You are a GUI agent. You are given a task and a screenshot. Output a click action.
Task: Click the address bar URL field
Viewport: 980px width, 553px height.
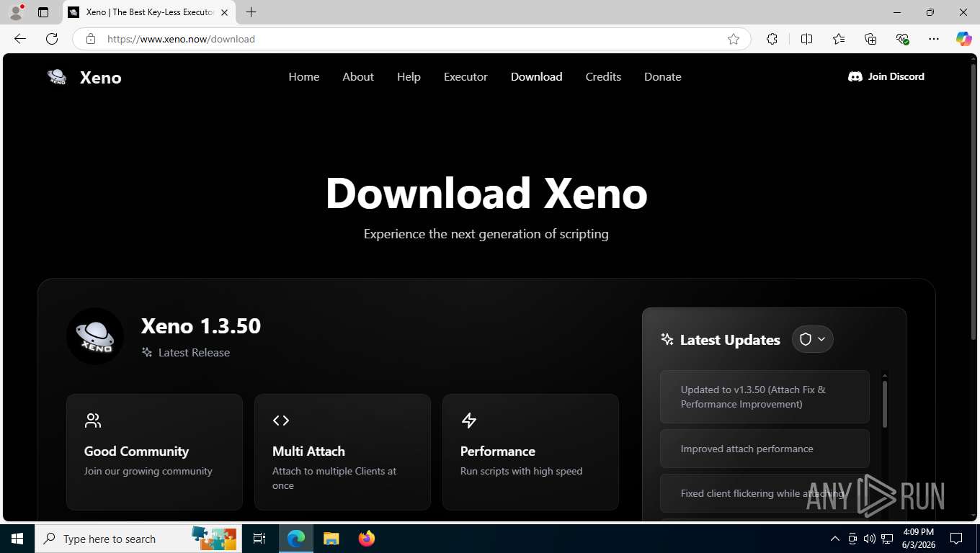411,39
